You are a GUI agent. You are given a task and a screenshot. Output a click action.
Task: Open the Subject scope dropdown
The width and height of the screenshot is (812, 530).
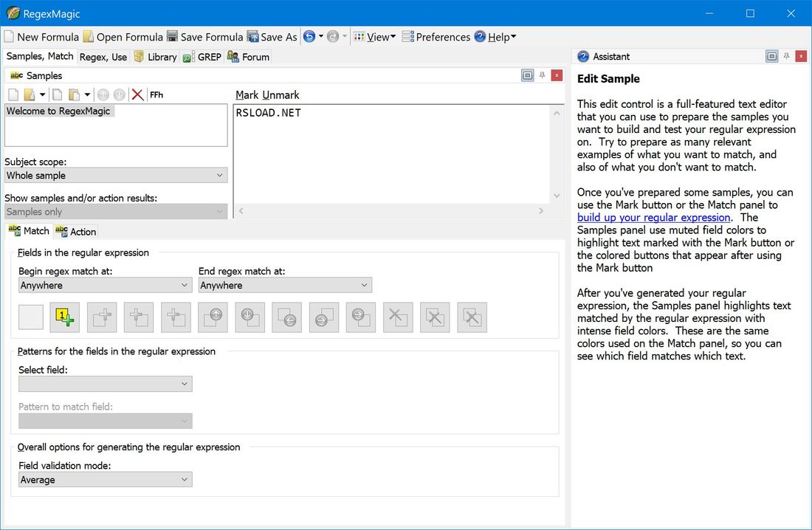219,175
